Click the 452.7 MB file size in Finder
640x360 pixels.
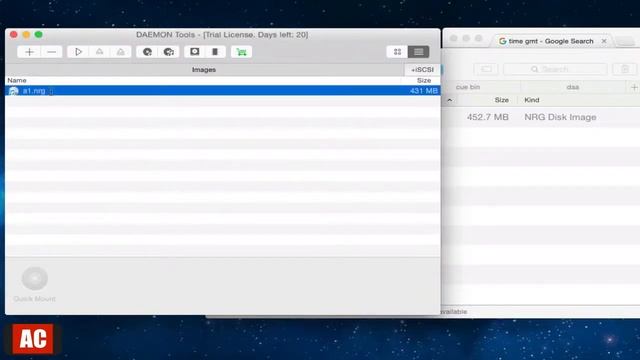[488, 117]
